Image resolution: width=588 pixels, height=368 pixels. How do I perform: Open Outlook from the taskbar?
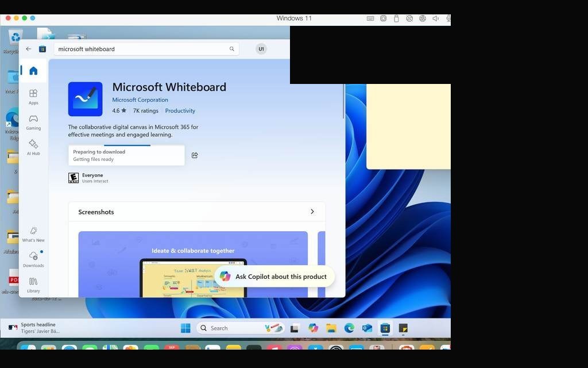tap(367, 328)
